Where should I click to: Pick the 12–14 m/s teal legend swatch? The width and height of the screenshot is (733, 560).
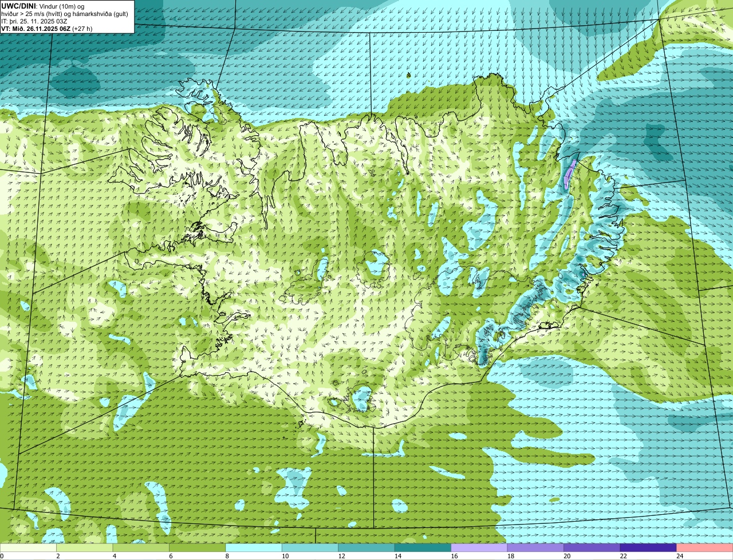[366, 547]
